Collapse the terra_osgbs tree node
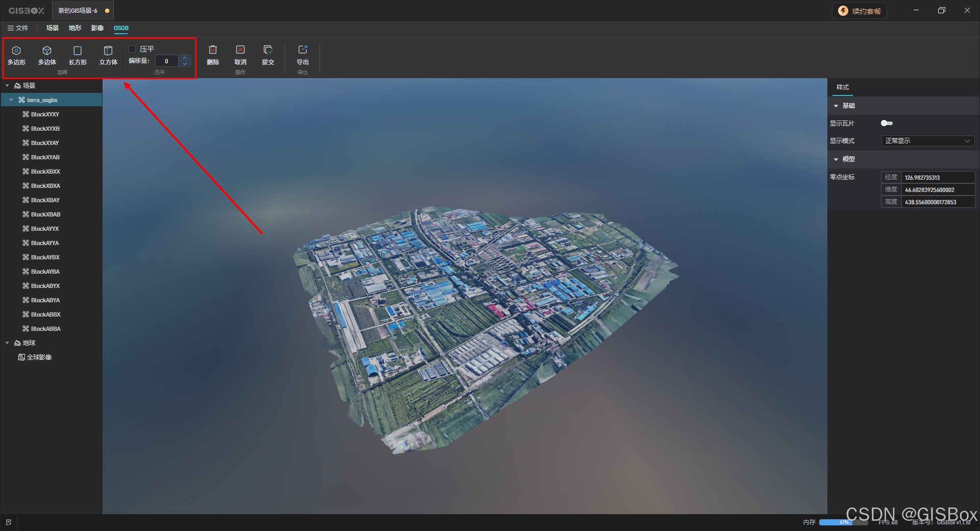Viewport: 980px width, 531px height. point(11,100)
